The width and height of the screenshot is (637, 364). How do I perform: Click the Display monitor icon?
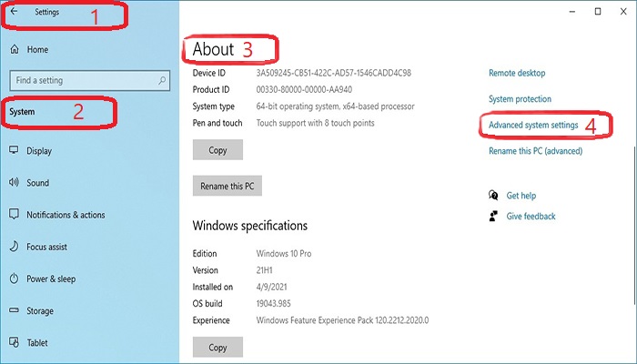coord(14,150)
